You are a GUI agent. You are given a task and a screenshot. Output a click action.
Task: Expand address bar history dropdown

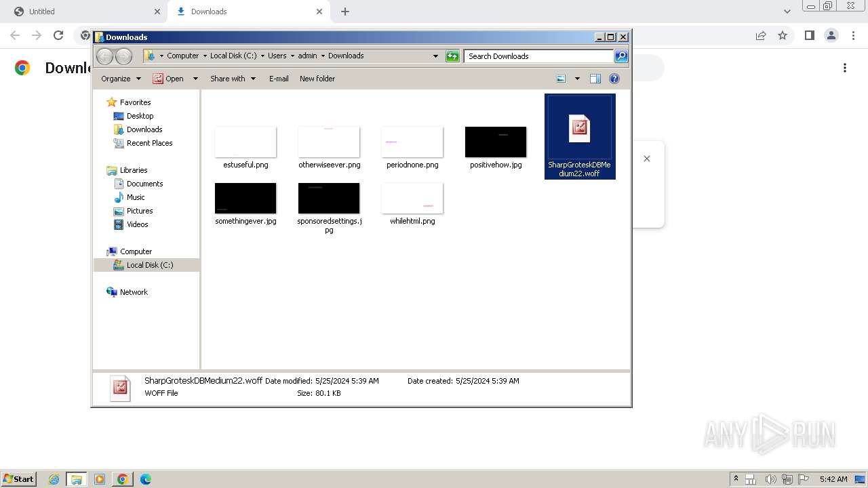point(435,56)
